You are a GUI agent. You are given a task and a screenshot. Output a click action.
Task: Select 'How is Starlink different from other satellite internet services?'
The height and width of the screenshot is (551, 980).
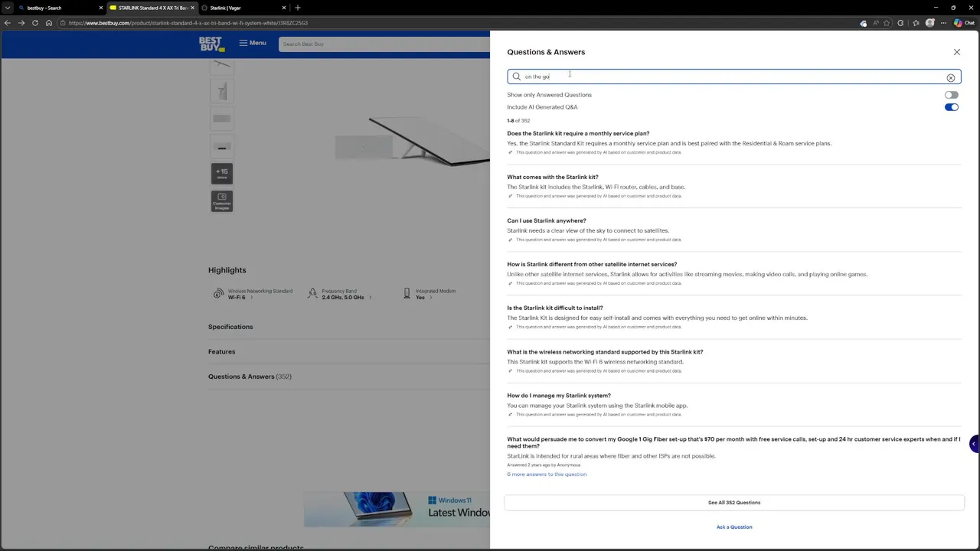click(x=592, y=265)
